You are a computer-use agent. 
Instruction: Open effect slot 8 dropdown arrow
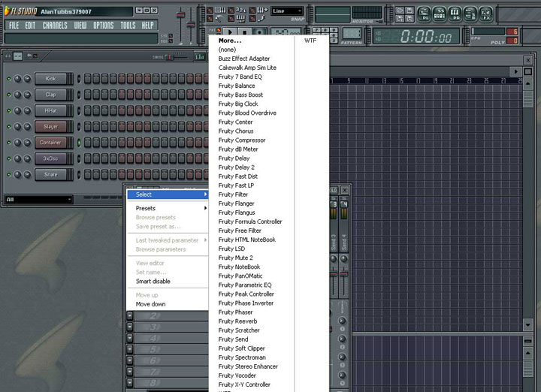(x=130, y=383)
